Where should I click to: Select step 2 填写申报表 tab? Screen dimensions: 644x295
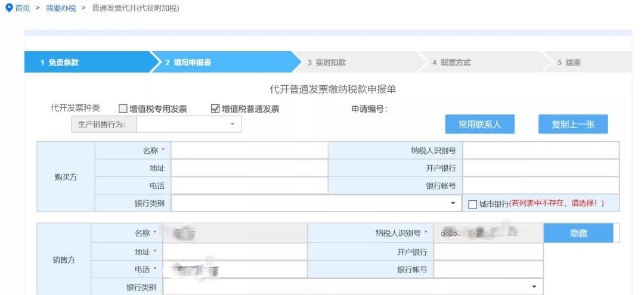(225, 63)
